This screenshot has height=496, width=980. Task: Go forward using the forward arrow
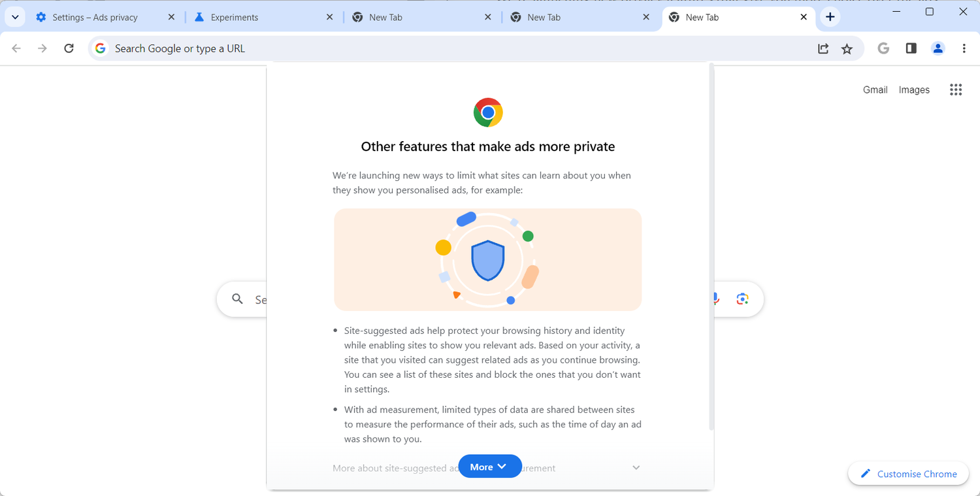(42, 48)
